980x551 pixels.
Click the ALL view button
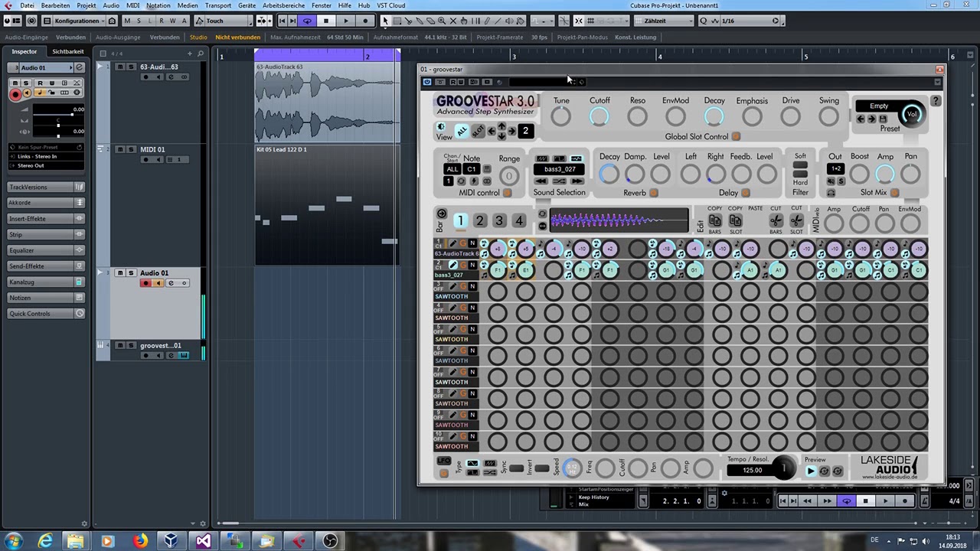pyautogui.click(x=462, y=132)
